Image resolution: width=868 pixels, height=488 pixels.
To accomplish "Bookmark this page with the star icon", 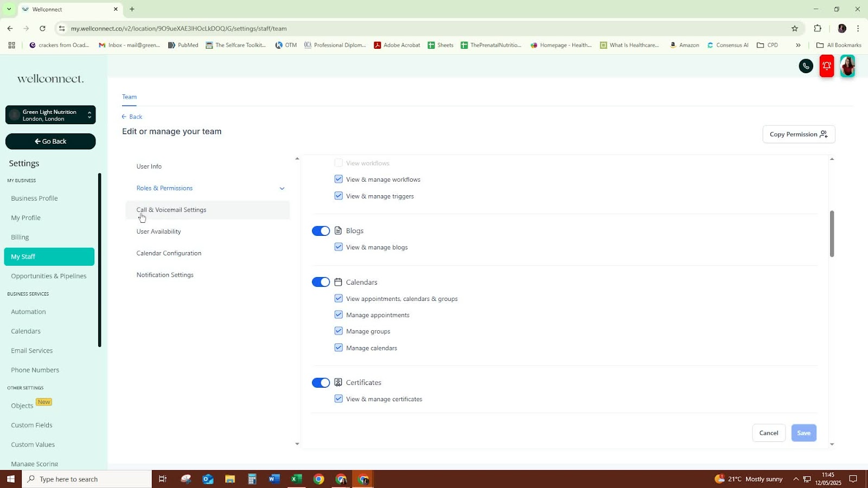I will (x=795, y=28).
